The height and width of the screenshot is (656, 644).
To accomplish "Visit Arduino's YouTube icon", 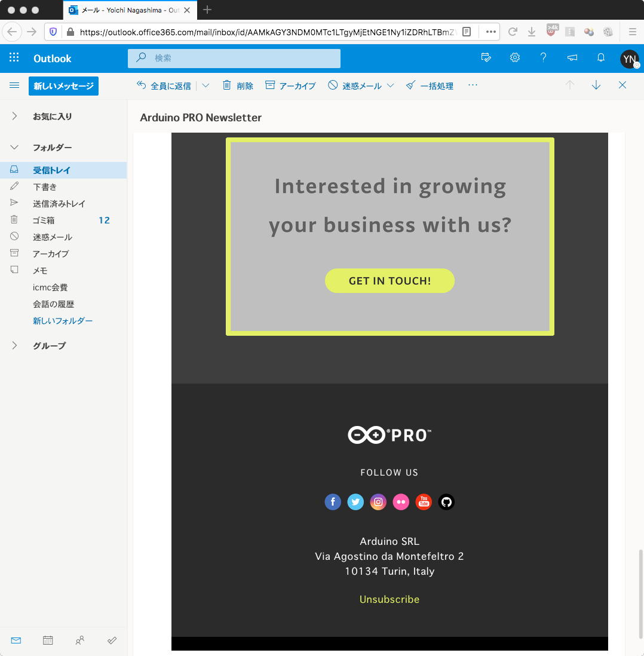I will click(424, 502).
